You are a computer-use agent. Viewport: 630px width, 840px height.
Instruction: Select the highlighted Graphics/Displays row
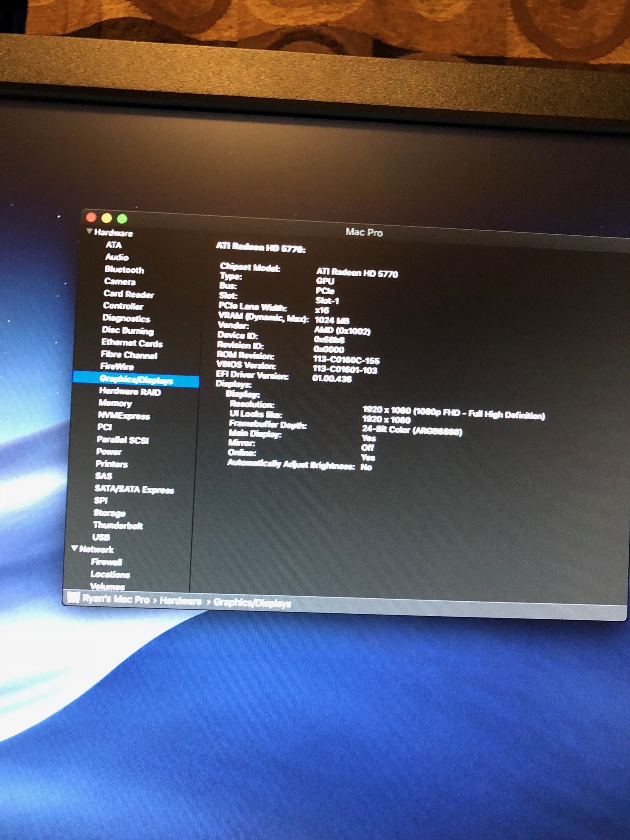point(136,380)
